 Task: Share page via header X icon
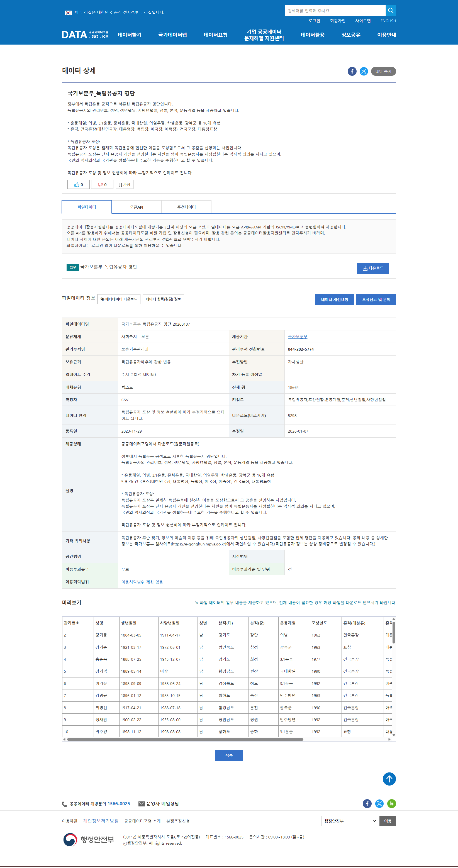point(364,71)
